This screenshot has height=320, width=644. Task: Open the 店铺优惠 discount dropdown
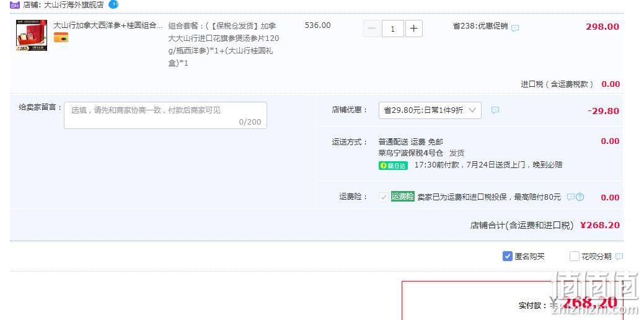430,110
